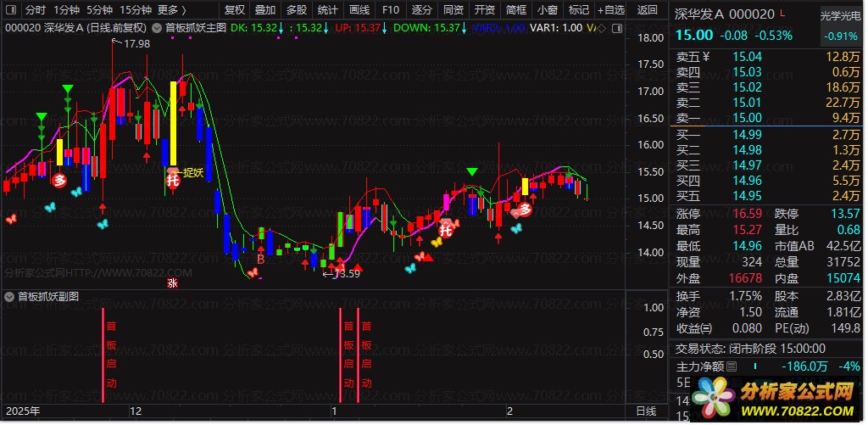The image size is (868, 425).
Task: Click the 深华发A 000020 quote header
Action: tap(725, 14)
